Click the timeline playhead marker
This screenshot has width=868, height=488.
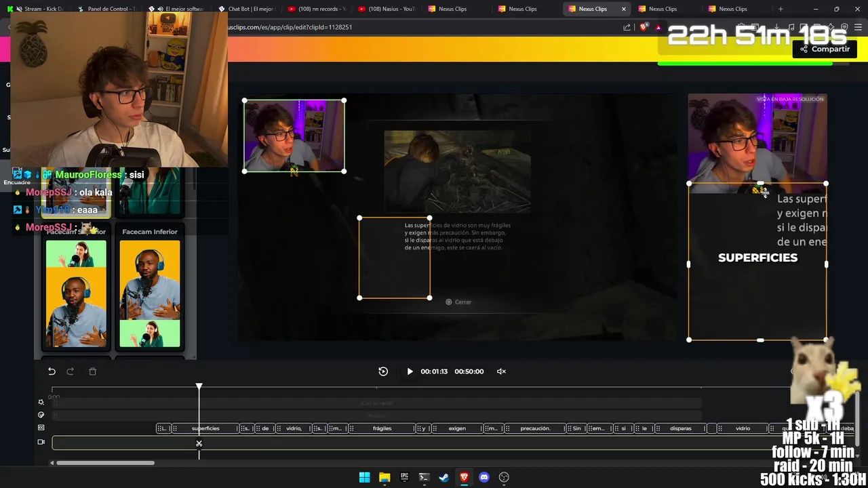[x=199, y=386]
